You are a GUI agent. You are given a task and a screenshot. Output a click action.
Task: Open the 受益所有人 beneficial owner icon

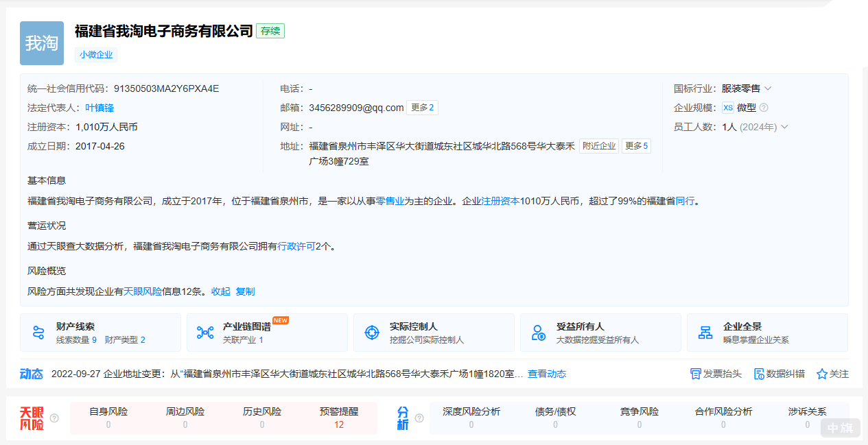[x=539, y=332]
